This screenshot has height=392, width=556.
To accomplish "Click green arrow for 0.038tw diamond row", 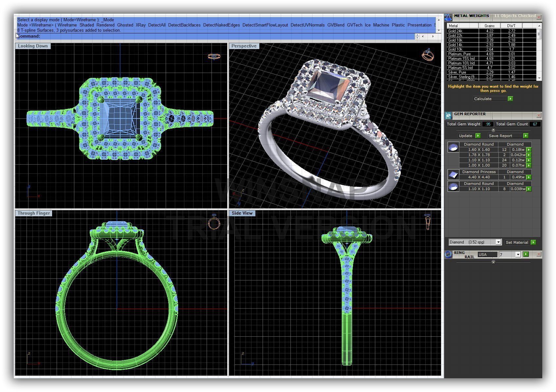I will pos(529,189).
